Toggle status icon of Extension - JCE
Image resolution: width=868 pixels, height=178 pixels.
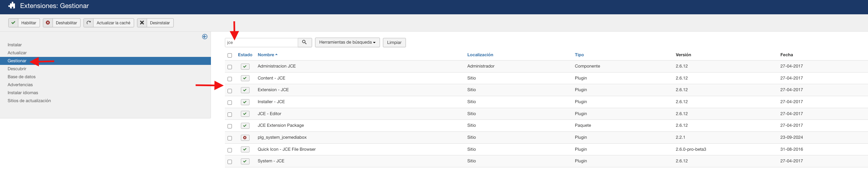[x=245, y=90]
